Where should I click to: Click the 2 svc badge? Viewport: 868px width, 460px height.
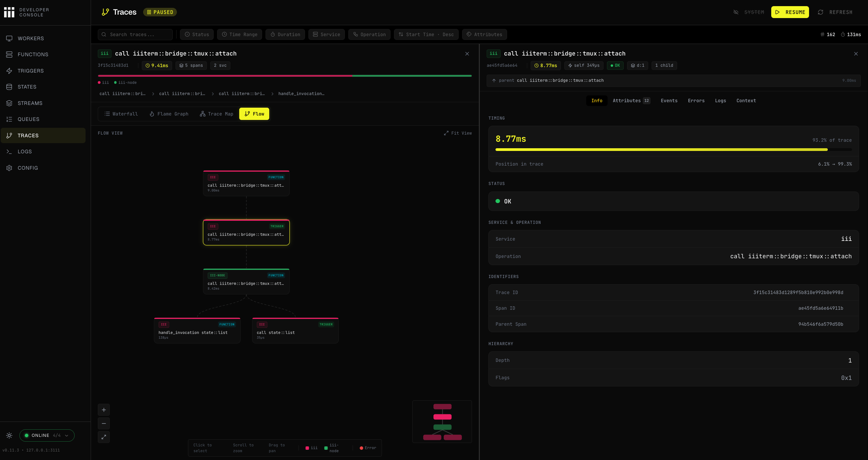220,65
